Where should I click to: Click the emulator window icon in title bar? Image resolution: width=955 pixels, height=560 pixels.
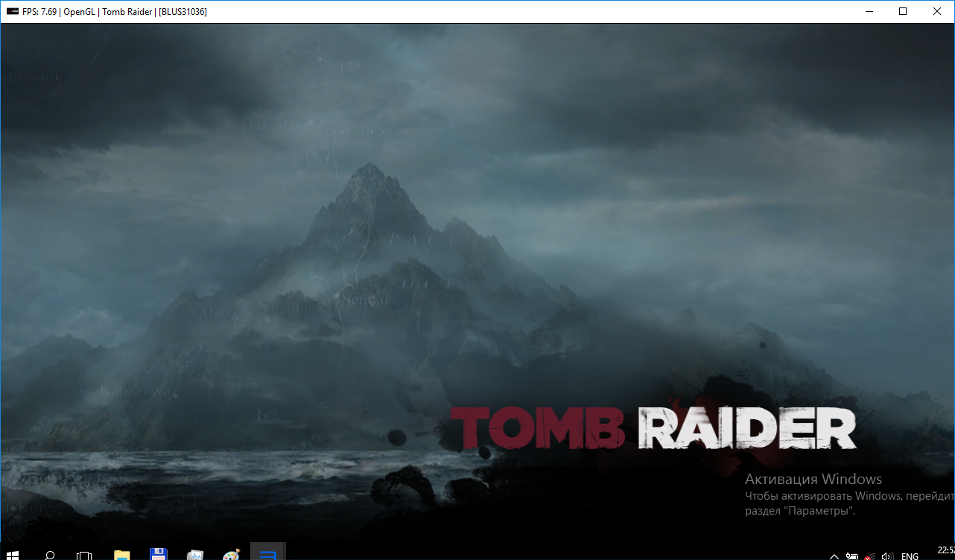pos(12,11)
